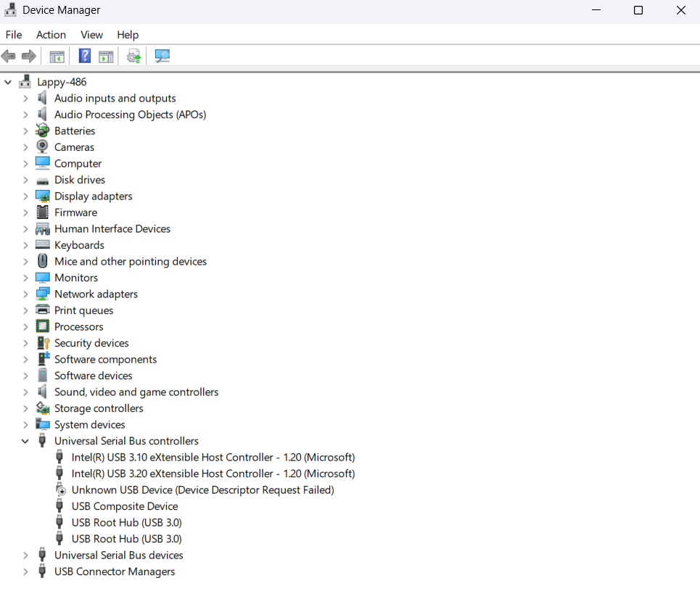Select the "Universal Serial Bus controllers" label
The width and height of the screenshot is (700, 591).
[x=126, y=441]
